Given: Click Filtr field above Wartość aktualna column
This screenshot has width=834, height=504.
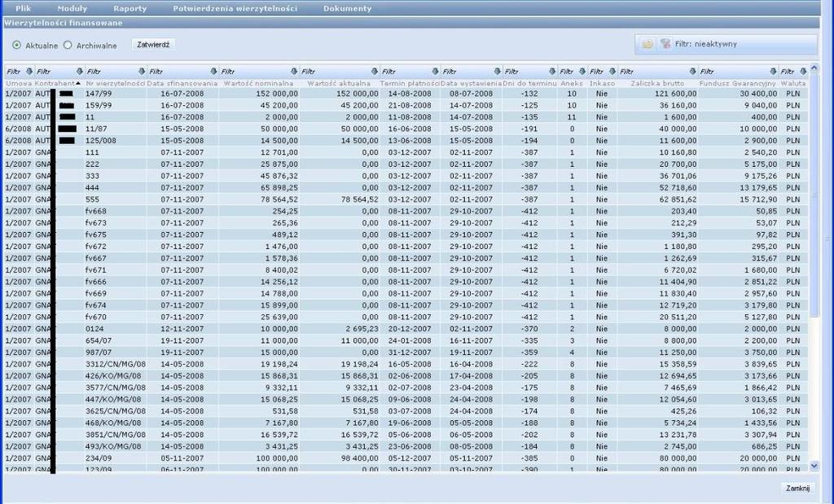Looking at the screenshot, I should (x=335, y=71).
